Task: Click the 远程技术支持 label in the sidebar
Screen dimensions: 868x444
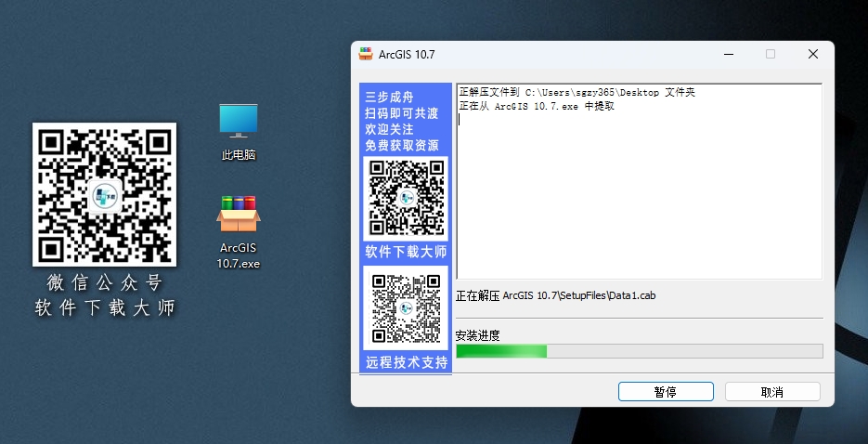Action: [407, 363]
